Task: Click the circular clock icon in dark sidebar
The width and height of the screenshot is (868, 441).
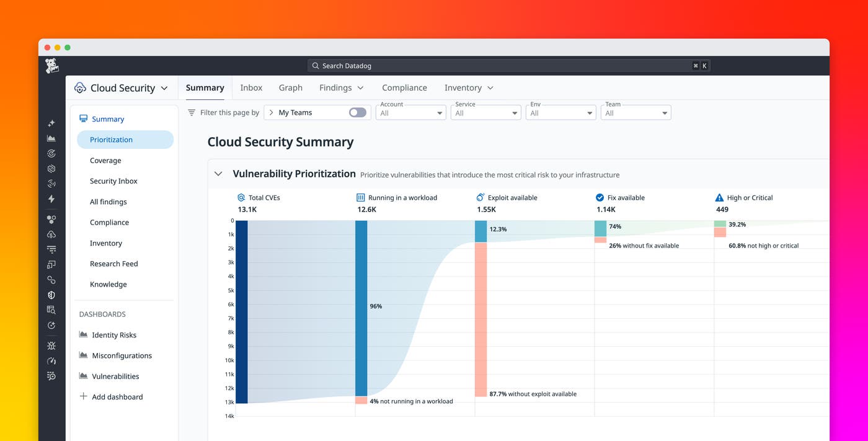Action: tap(51, 326)
